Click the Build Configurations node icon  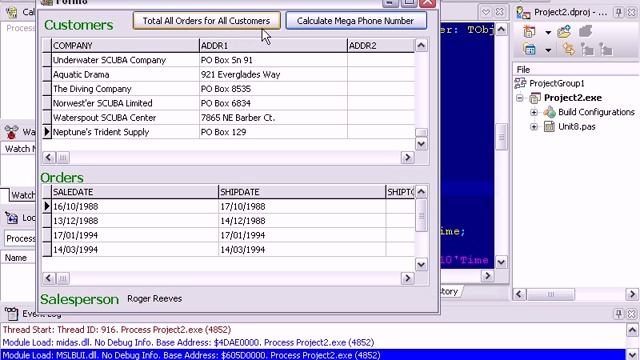(549, 112)
